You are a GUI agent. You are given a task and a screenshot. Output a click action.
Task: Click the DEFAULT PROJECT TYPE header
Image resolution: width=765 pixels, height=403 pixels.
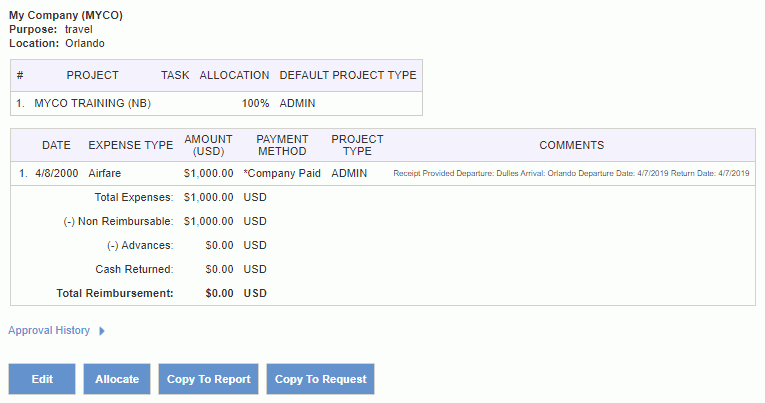tap(348, 75)
